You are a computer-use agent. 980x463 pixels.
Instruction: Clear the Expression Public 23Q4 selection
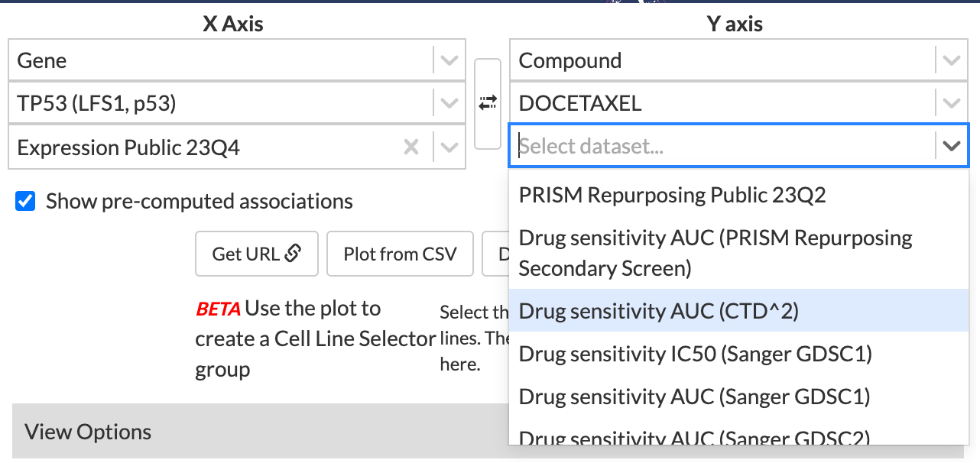[x=411, y=147]
